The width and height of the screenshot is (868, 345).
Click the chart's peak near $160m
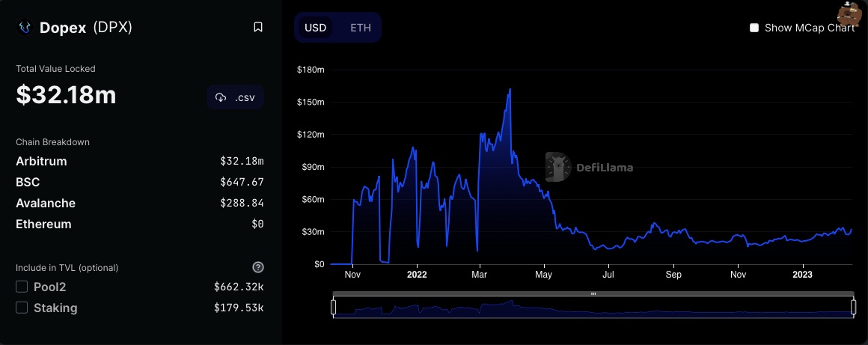click(510, 89)
